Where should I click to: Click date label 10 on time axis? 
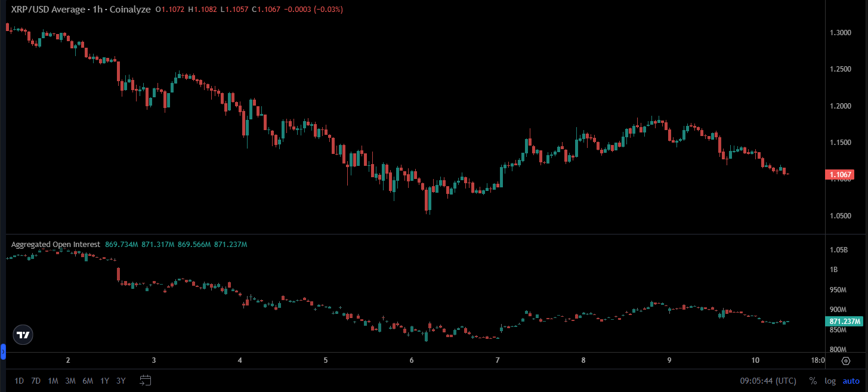[755, 360]
